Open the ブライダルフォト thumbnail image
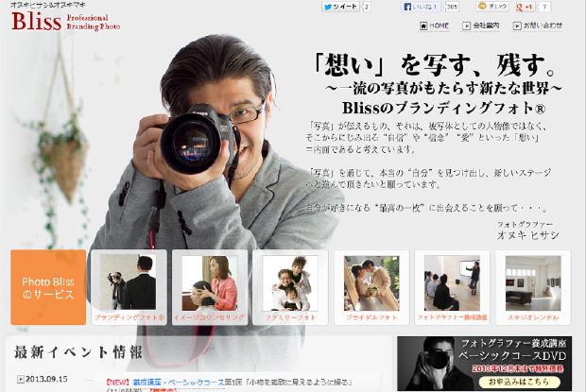 (371, 283)
